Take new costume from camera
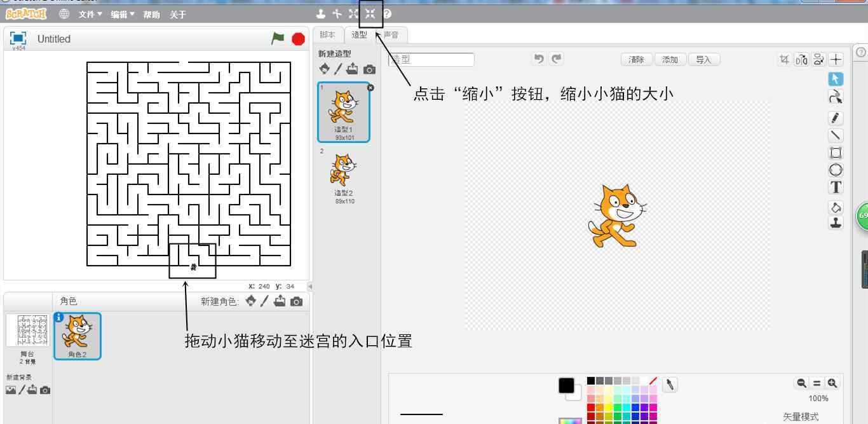The image size is (868, 424). 369,69
